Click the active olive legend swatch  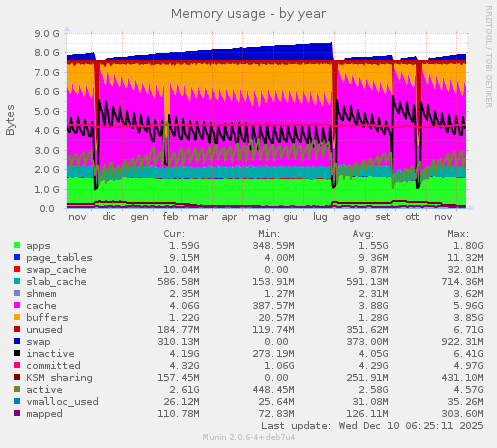pos(17,389)
